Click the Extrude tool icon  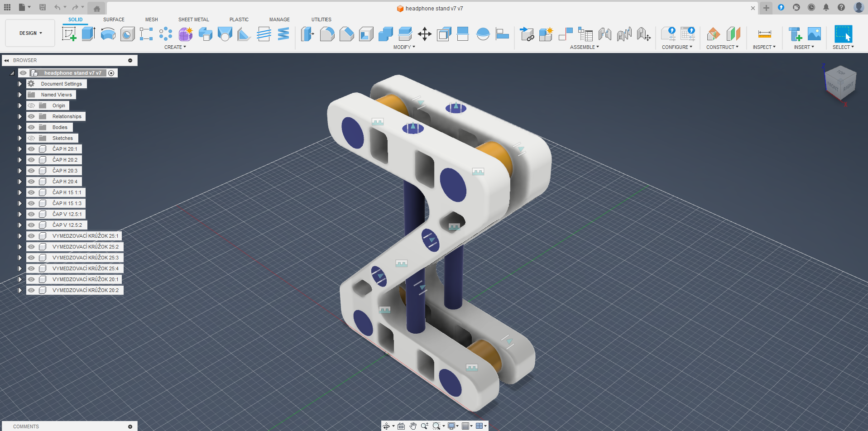pyautogui.click(x=88, y=34)
